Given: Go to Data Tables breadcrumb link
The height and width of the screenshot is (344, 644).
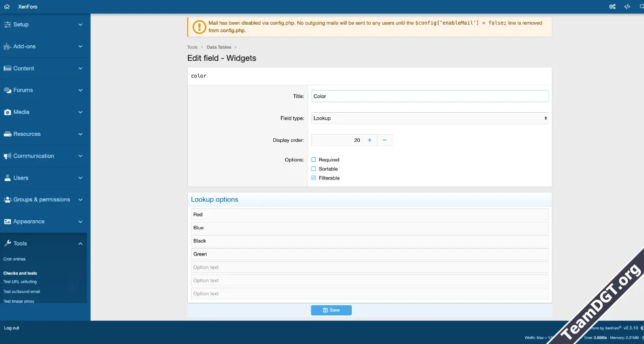Looking at the screenshot, I should 219,47.
